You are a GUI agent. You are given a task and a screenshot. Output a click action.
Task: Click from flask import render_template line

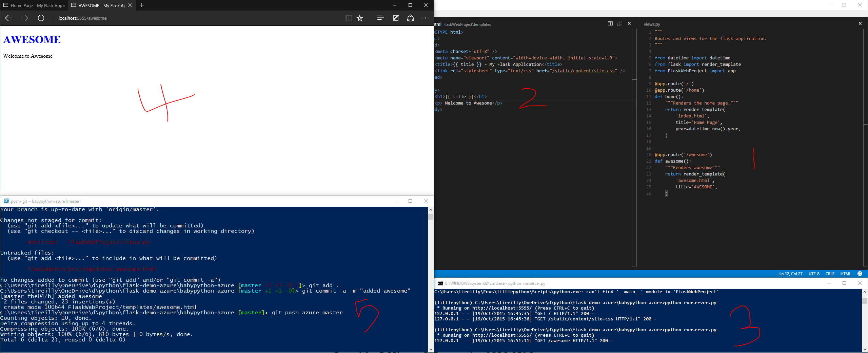point(697,64)
